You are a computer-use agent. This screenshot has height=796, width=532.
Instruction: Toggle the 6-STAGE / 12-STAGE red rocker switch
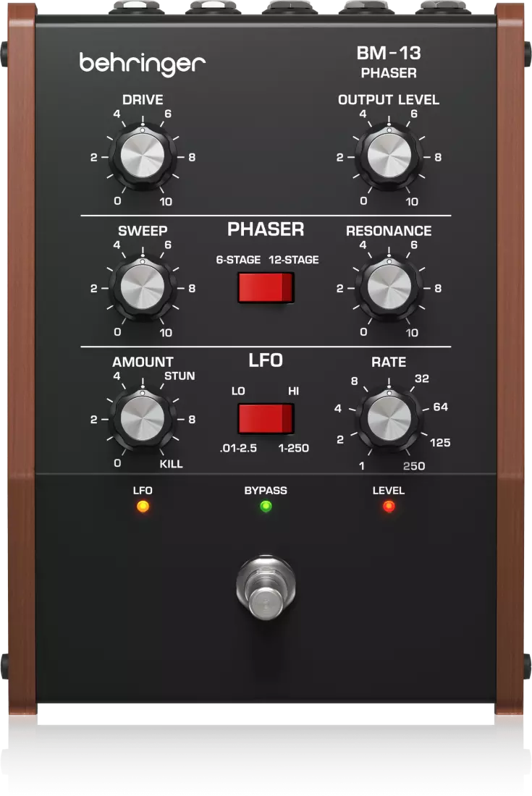[x=266, y=288]
